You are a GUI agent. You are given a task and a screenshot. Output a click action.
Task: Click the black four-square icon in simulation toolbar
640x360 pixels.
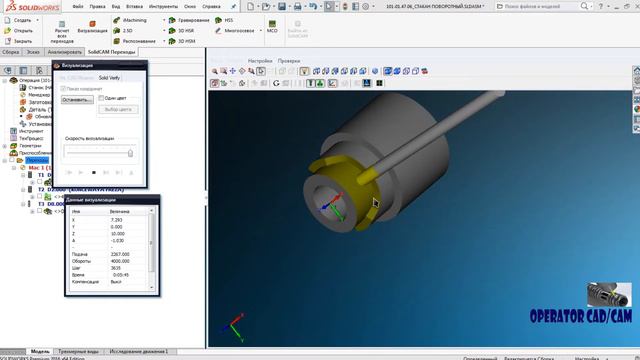tap(379, 83)
